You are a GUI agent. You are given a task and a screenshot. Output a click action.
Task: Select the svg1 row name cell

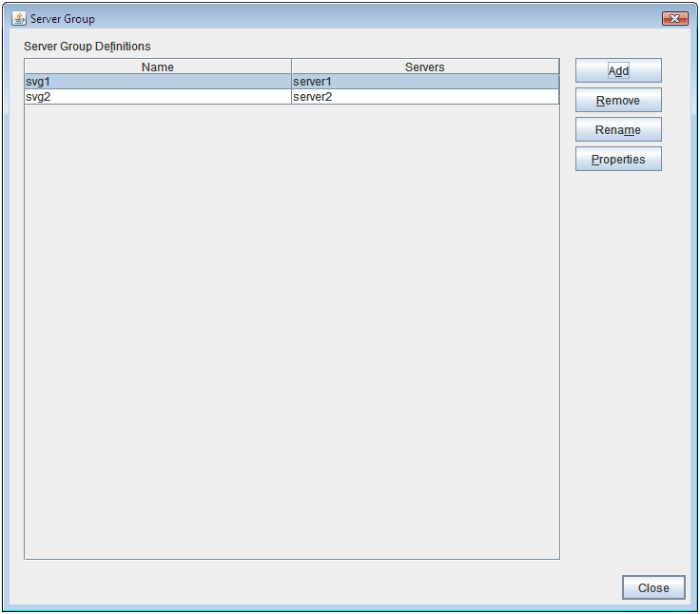[158, 82]
